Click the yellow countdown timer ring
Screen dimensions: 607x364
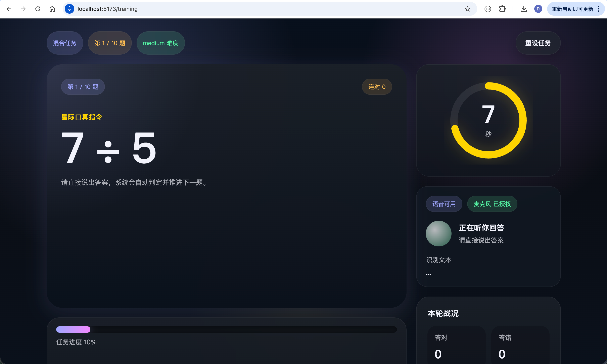coord(488,120)
